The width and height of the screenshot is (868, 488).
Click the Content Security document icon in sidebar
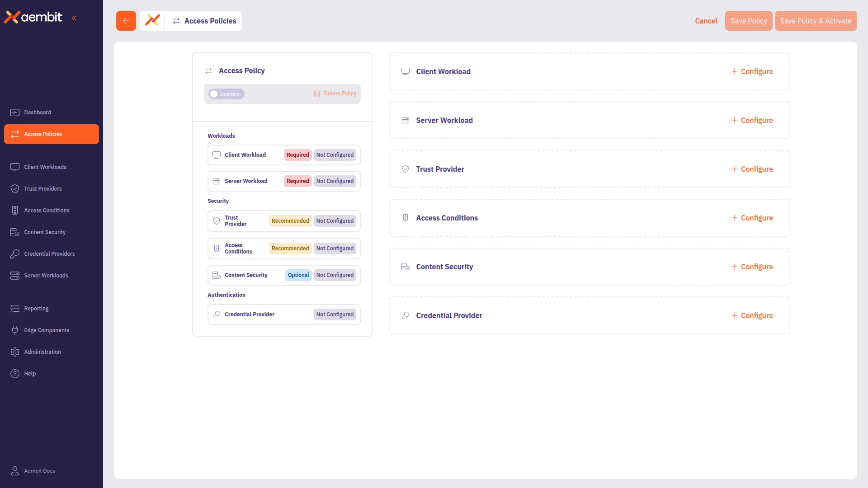[x=15, y=232]
